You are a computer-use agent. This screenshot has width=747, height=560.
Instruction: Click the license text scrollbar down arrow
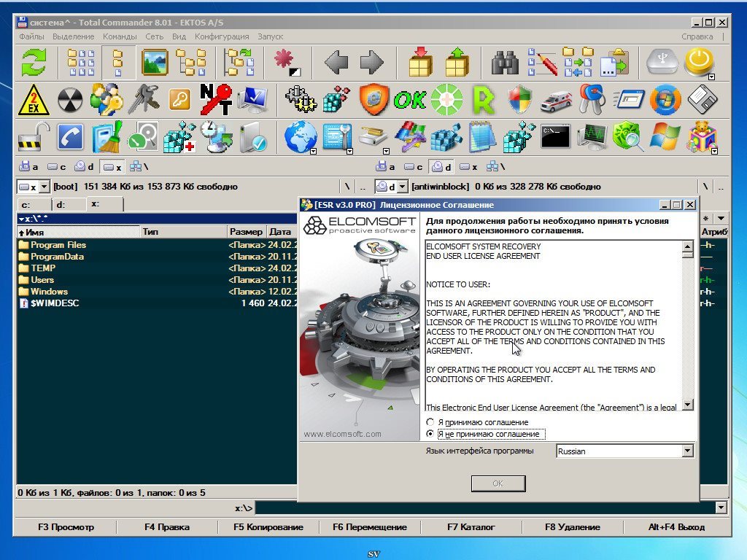point(687,405)
